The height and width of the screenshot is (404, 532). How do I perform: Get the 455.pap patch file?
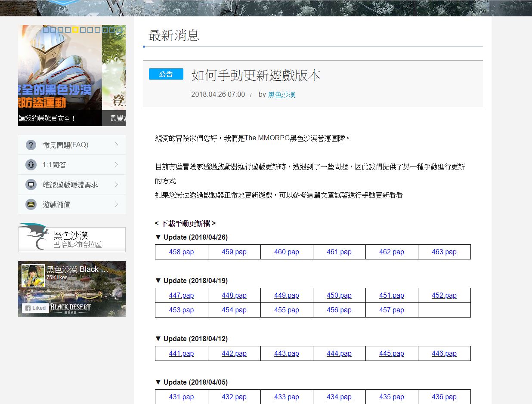point(287,310)
